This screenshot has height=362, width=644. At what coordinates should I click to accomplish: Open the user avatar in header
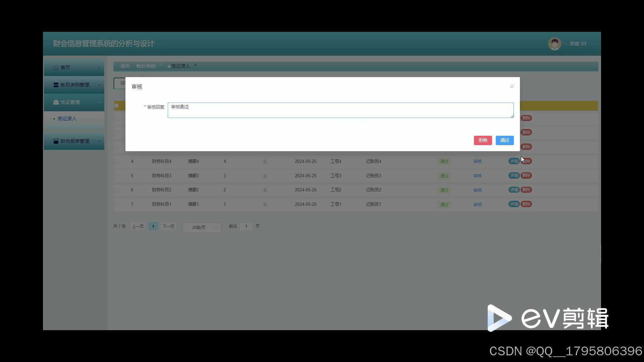pyautogui.click(x=554, y=44)
